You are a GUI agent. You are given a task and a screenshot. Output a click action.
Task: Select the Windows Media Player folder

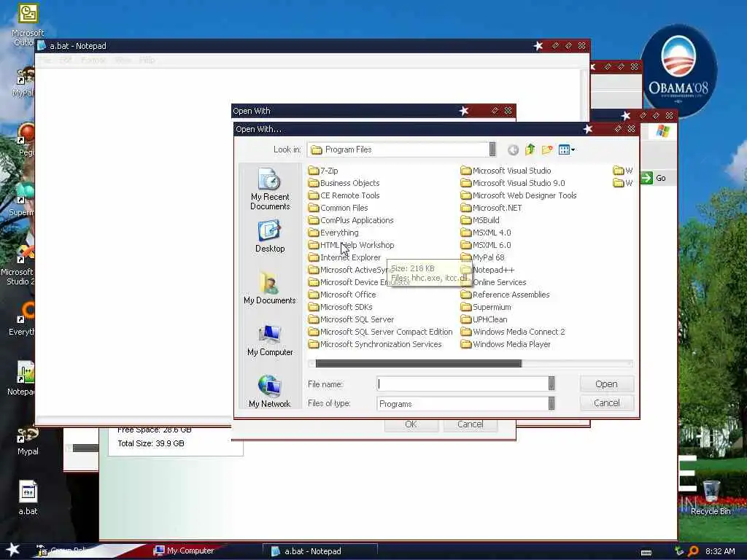[506, 344]
